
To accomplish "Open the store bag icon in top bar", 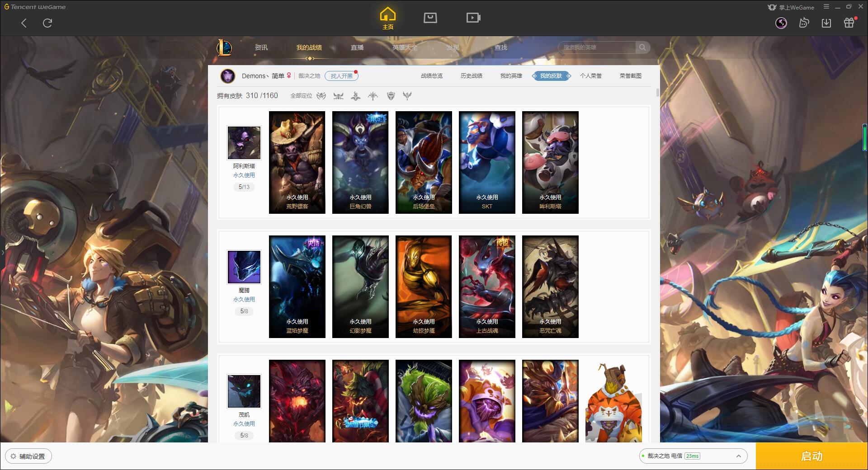I will [x=430, y=18].
